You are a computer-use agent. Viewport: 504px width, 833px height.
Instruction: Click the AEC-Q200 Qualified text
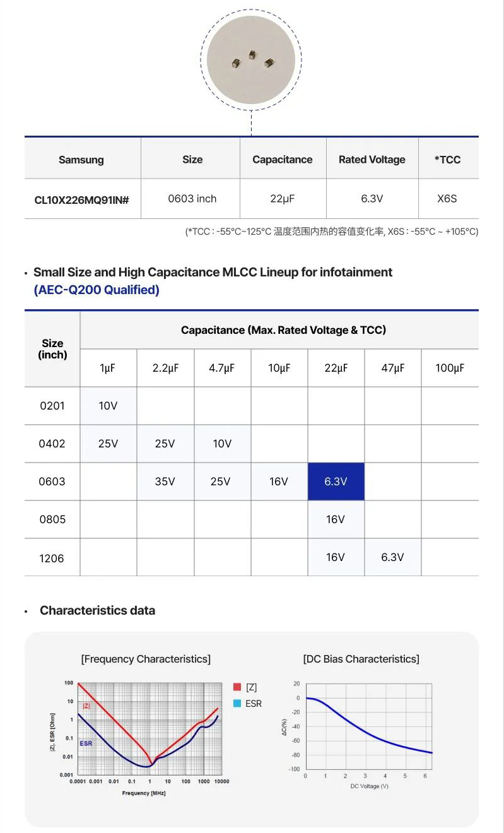point(97,290)
